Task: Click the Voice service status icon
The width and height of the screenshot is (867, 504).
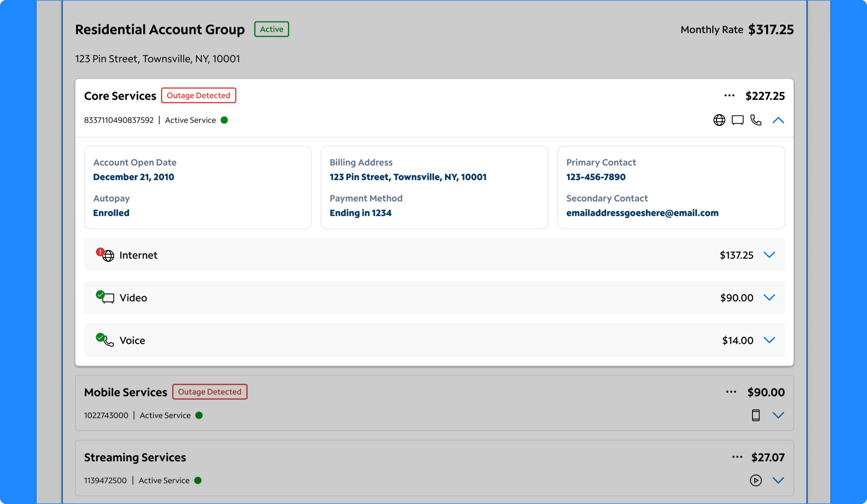Action: click(100, 337)
